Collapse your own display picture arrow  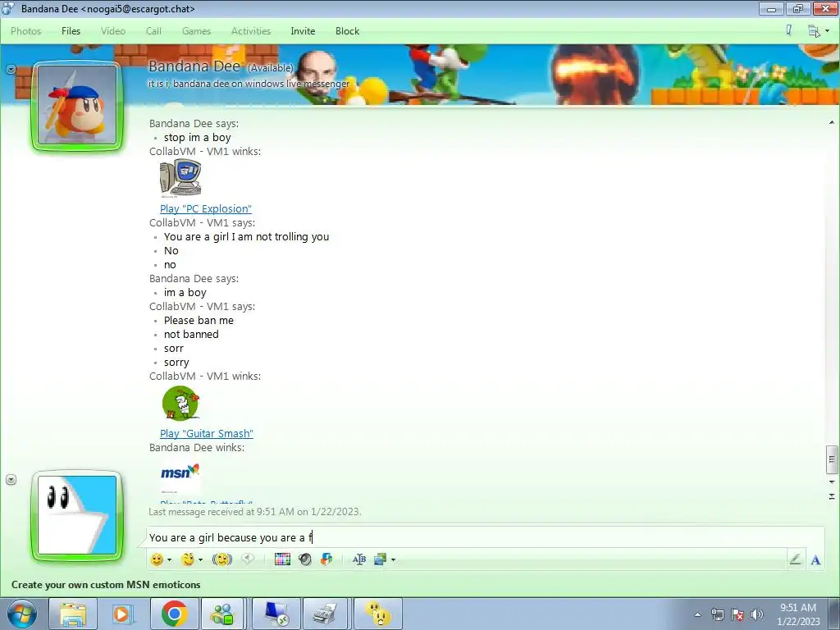click(11, 479)
